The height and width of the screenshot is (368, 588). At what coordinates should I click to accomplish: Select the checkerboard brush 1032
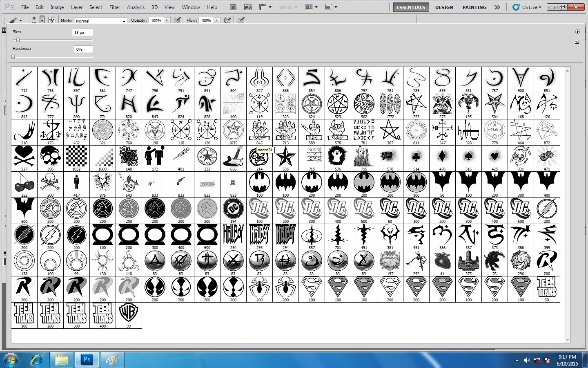tap(76, 158)
